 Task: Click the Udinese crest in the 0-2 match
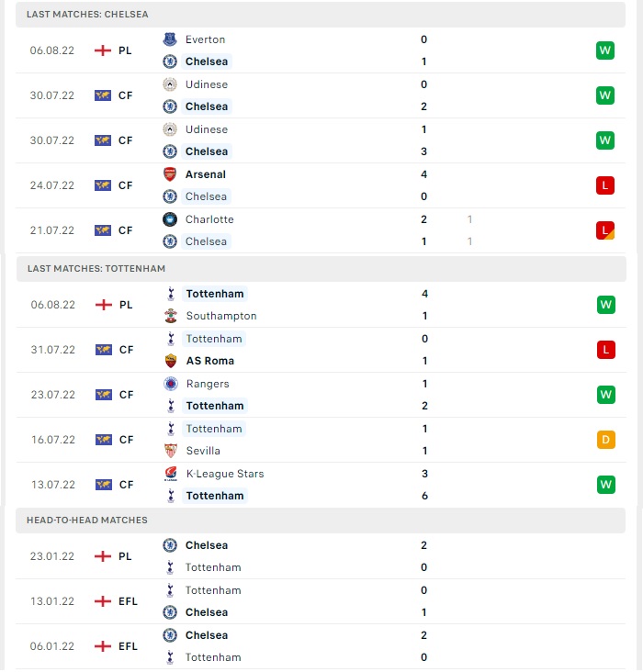click(x=170, y=84)
